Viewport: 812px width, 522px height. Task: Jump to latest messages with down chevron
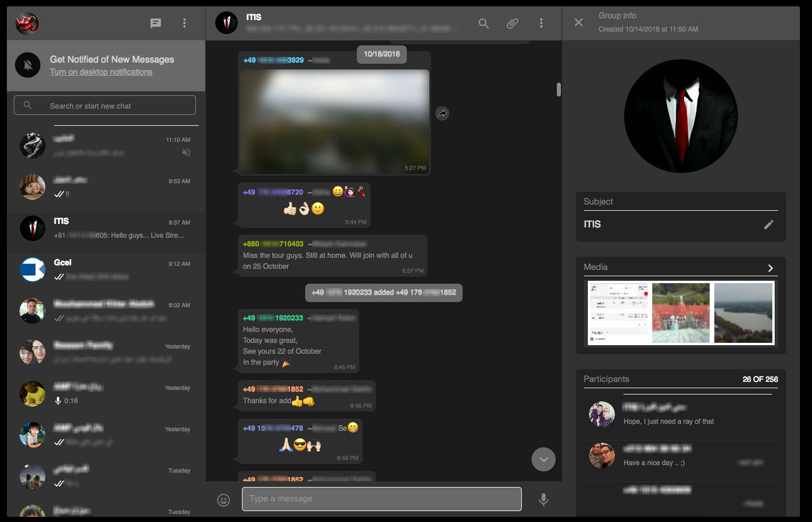pos(543,459)
